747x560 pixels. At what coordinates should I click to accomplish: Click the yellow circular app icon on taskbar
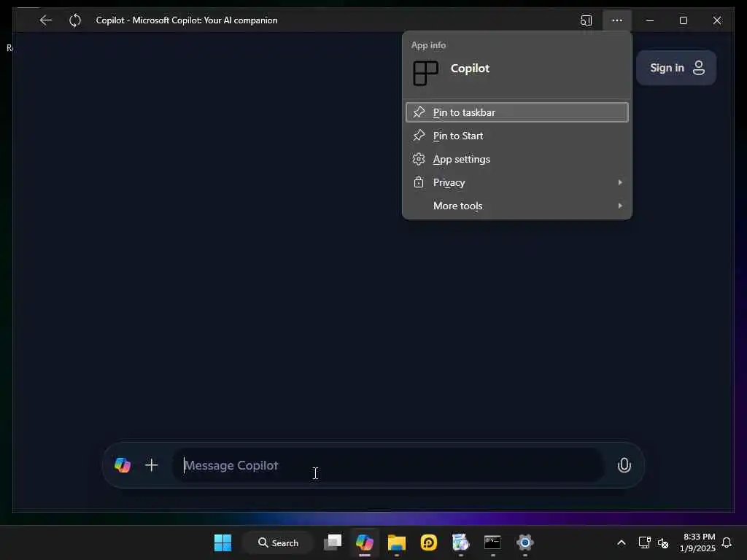coord(428,542)
